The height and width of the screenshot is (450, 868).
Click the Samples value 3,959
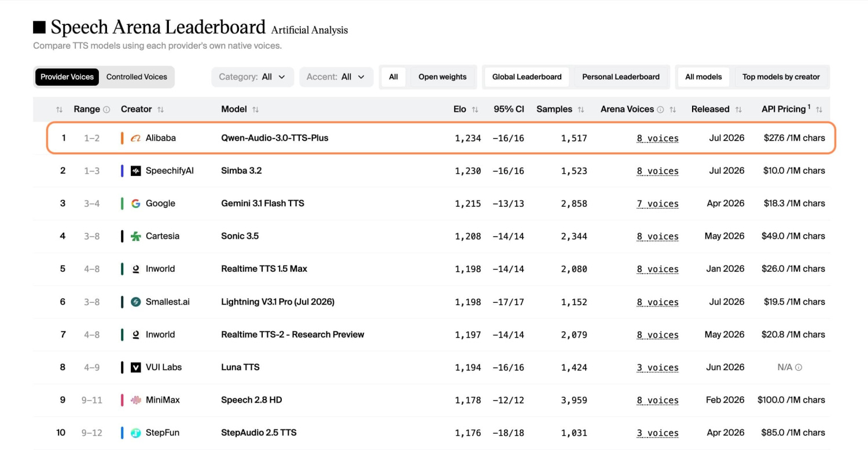[x=574, y=400]
